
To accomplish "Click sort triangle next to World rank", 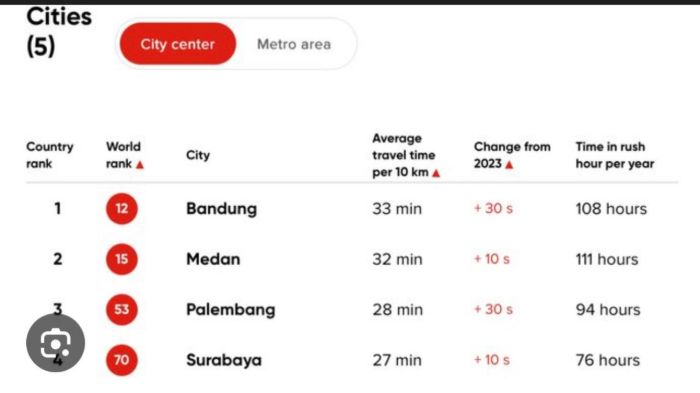I will click(140, 165).
